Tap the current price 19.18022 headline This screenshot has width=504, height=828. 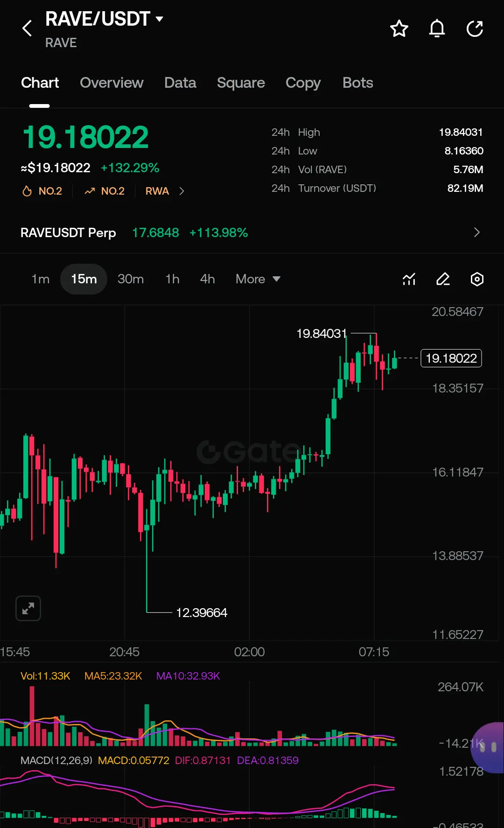coord(85,137)
